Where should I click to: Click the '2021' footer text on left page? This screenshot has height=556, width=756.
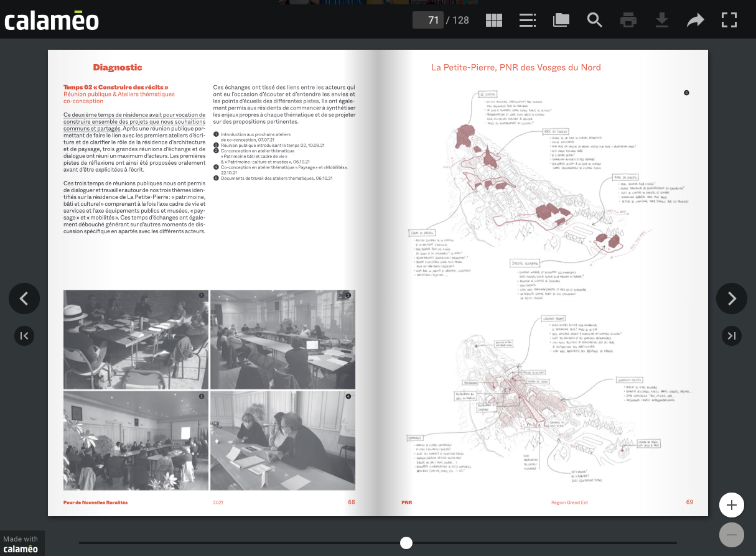pos(218,503)
